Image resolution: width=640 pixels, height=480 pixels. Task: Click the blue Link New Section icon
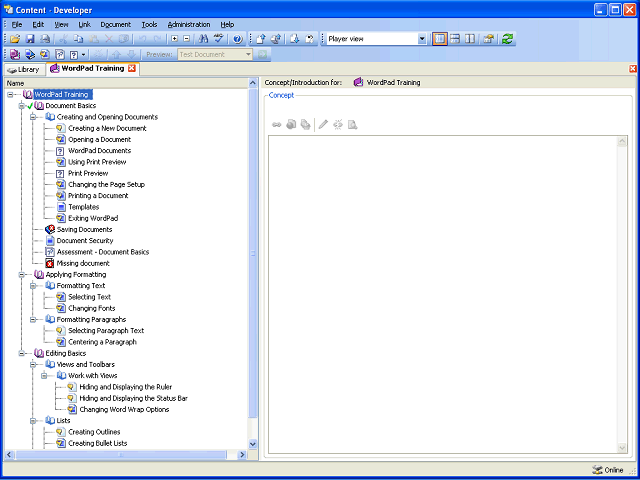click(x=30, y=54)
